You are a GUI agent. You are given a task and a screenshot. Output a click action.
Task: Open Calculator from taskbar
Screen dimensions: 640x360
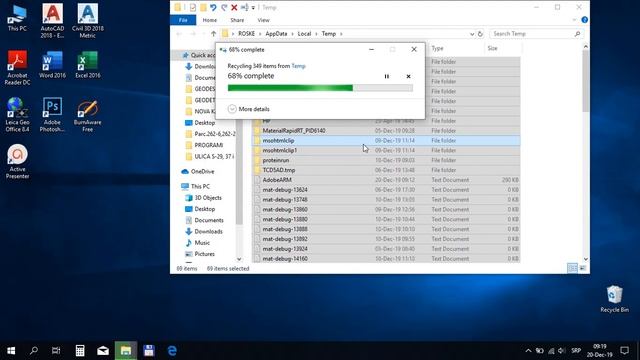tap(80, 351)
